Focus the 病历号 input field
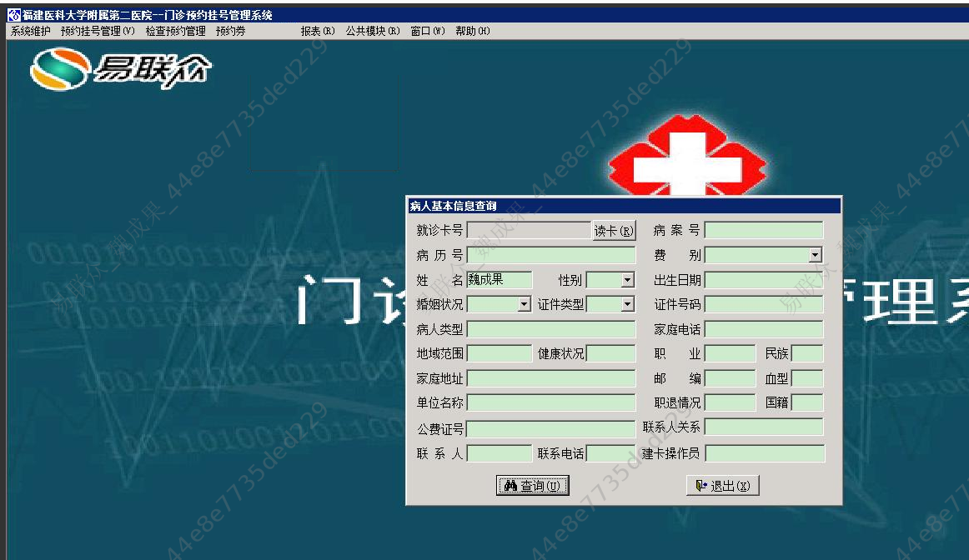This screenshot has width=969, height=560. point(551,255)
